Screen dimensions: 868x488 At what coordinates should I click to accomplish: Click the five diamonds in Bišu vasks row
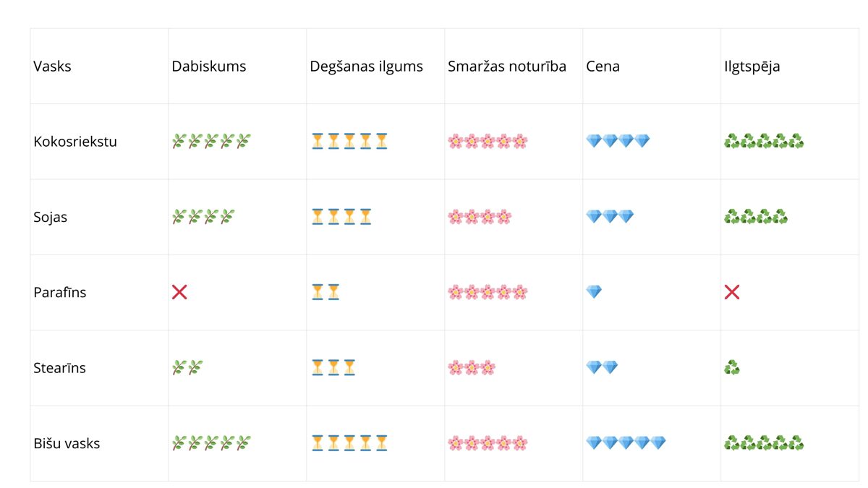tap(626, 443)
